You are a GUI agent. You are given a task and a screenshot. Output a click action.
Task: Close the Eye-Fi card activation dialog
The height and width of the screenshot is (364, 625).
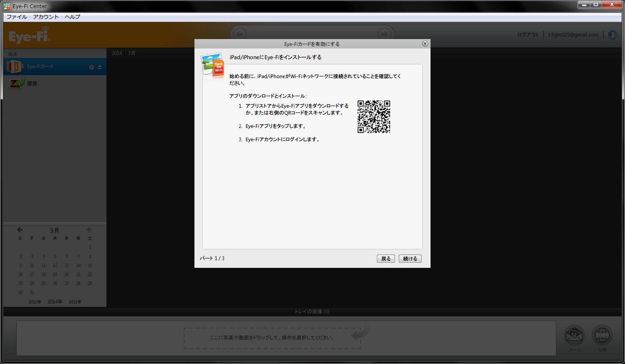click(425, 43)
